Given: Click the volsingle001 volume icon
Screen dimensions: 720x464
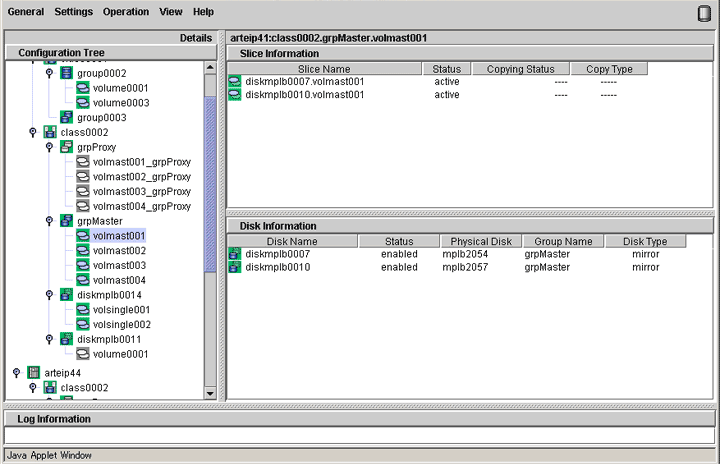Looking at the screenshot, I should coord(83,310).
